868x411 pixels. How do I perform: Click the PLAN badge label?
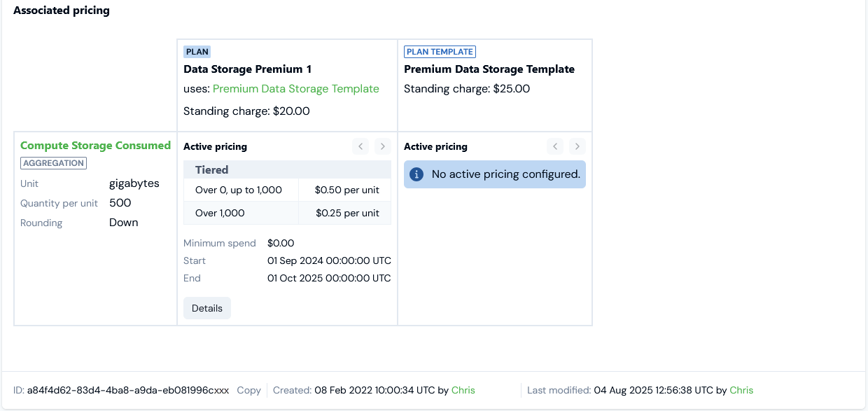197,52
